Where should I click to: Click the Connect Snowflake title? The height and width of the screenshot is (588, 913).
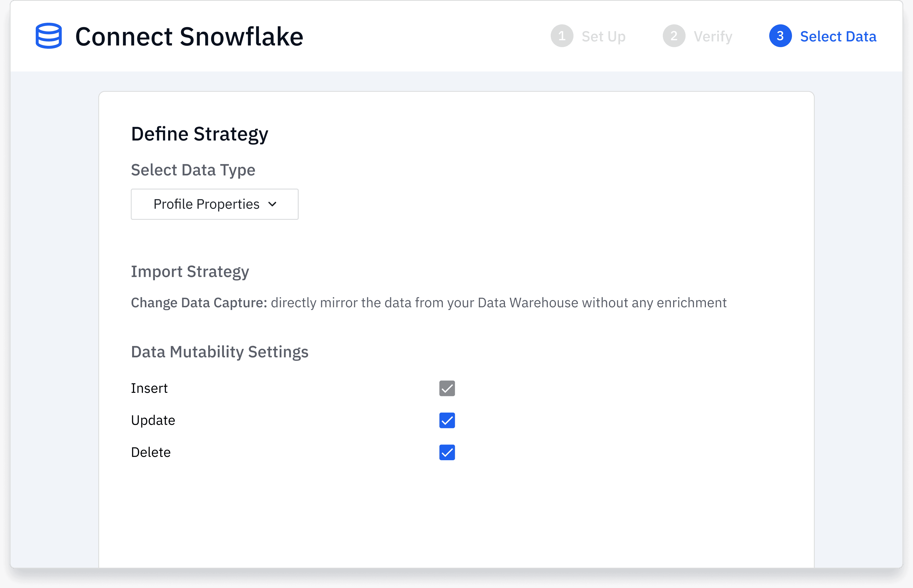tap(189, 36)
